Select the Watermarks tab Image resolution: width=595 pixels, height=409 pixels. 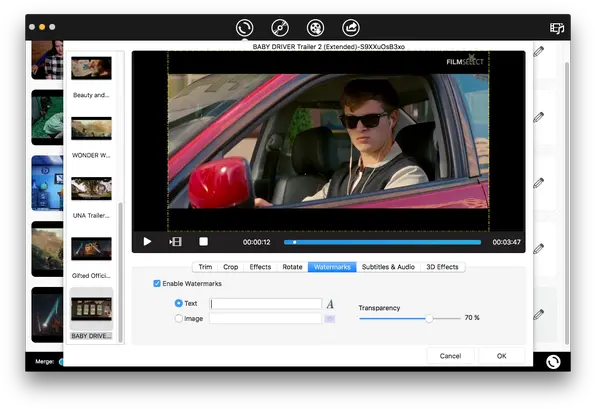pyautogui.click(x=332, y=267)
